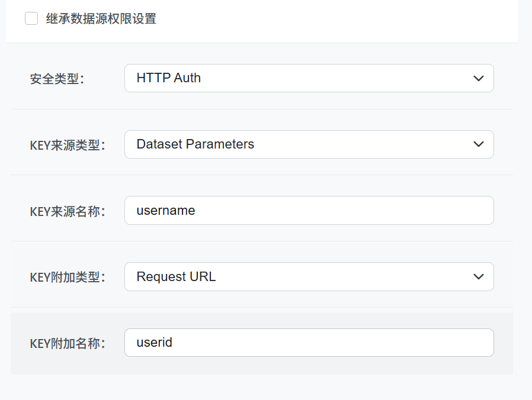Click the chevron arrow beside Dataset Parameters
The height and width of the screenshot is (400, 532).
[x=479, y=144]
